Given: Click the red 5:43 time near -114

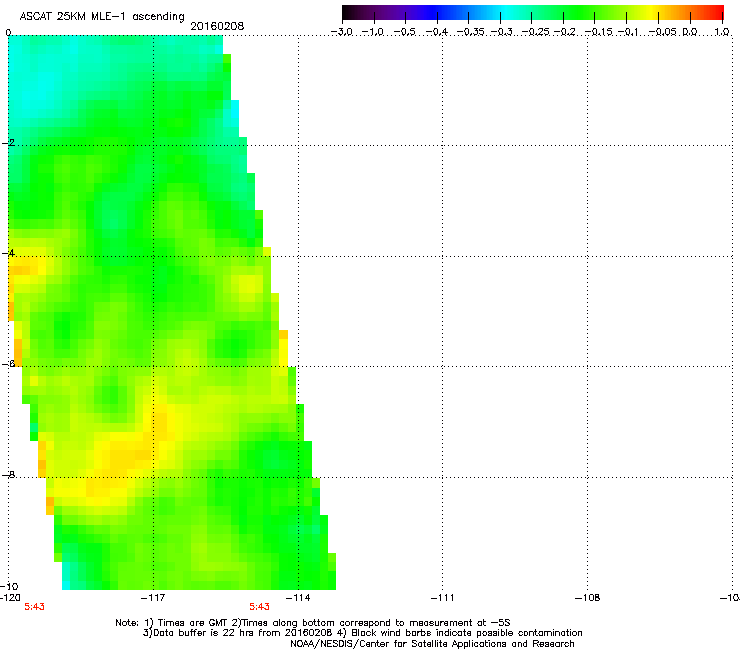Looking at the screenshot, I should (x=260, y=607).
